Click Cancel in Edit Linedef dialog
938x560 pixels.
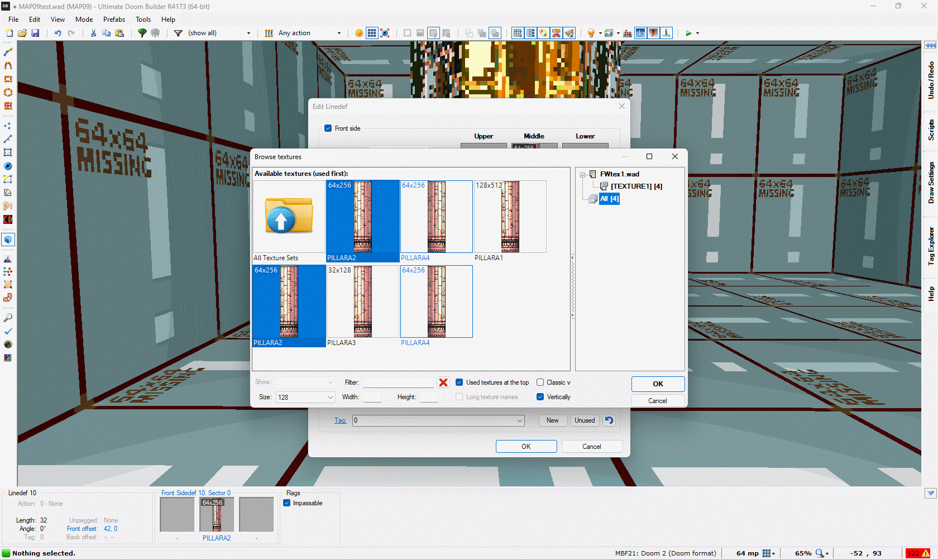[592, 447]
